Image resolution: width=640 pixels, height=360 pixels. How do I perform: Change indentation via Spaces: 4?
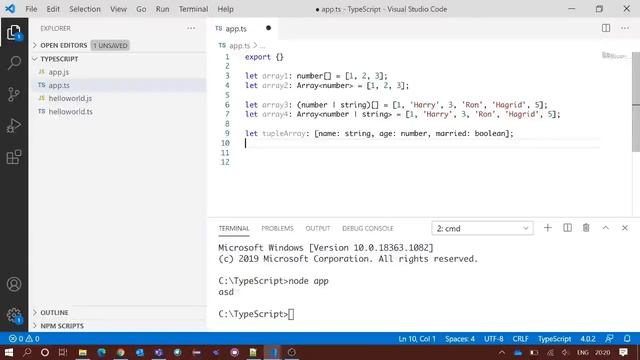(460, 339)
